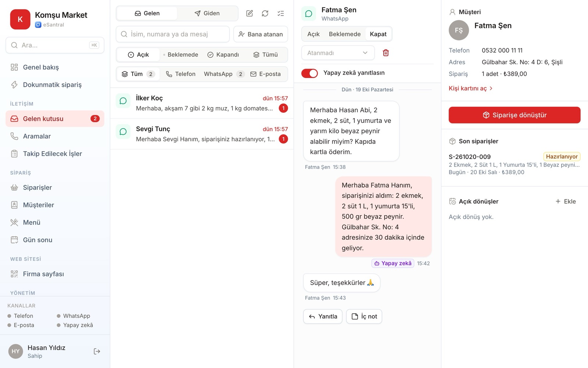Select the Gelen tab
This screenshot has height=368, width=588.
click(x=147, y=13)
